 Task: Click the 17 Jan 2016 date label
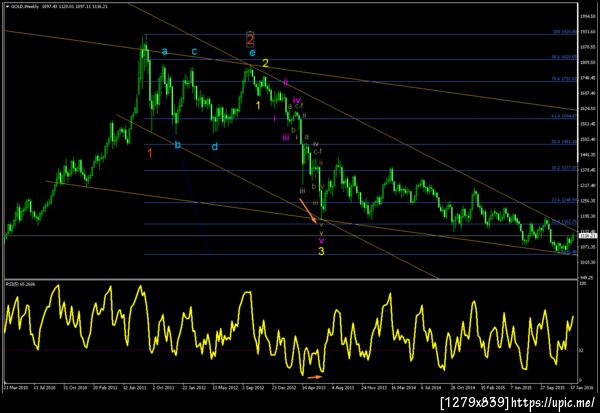click(584, 387)
